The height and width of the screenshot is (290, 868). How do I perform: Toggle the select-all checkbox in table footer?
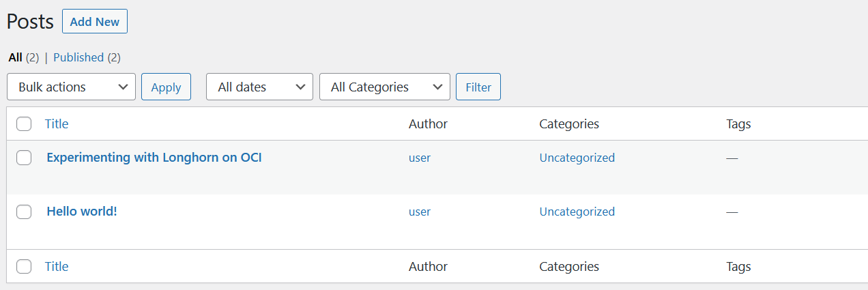(24, 267)
